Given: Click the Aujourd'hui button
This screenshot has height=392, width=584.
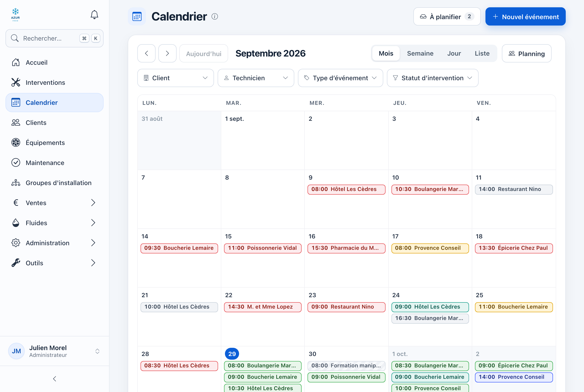Looking at the screenshot, I should tap(204, 53).
